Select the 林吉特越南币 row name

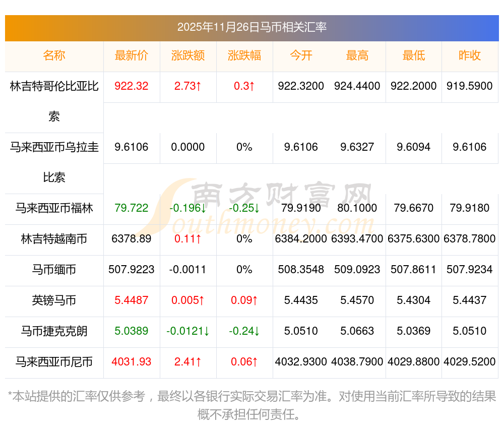pos(54,239)
